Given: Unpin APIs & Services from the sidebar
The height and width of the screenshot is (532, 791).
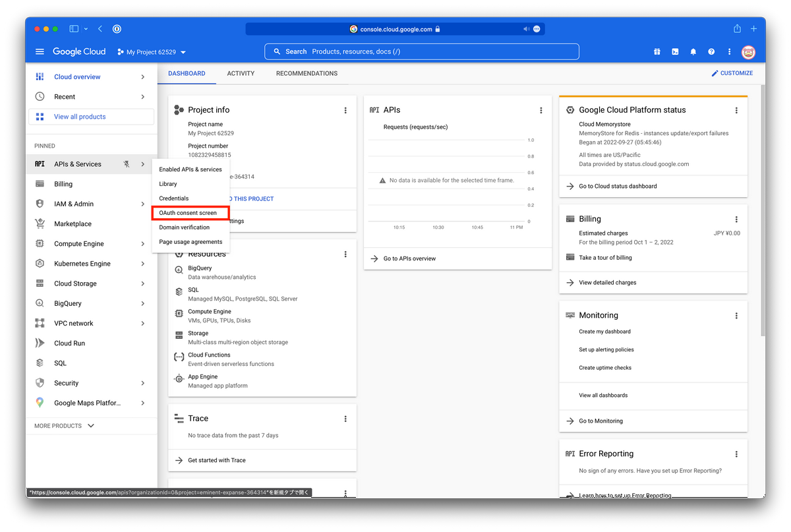Looking at the screenshot, I should 127,164.
